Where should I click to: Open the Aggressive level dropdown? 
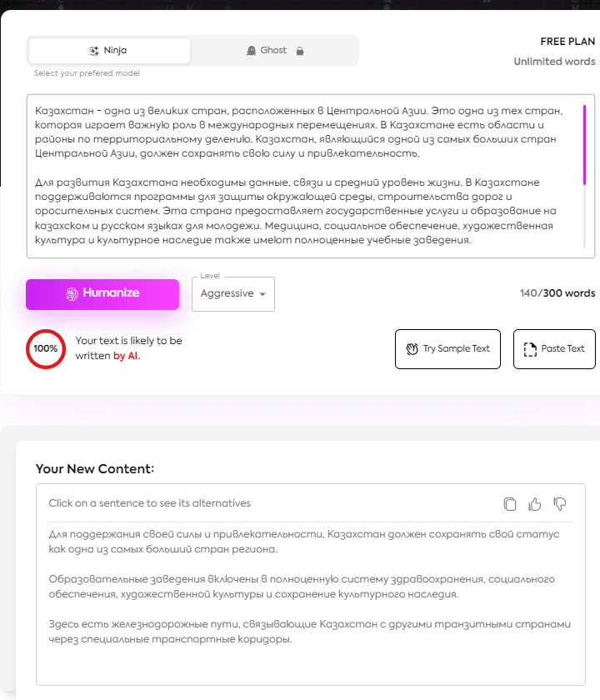[232, 294]
